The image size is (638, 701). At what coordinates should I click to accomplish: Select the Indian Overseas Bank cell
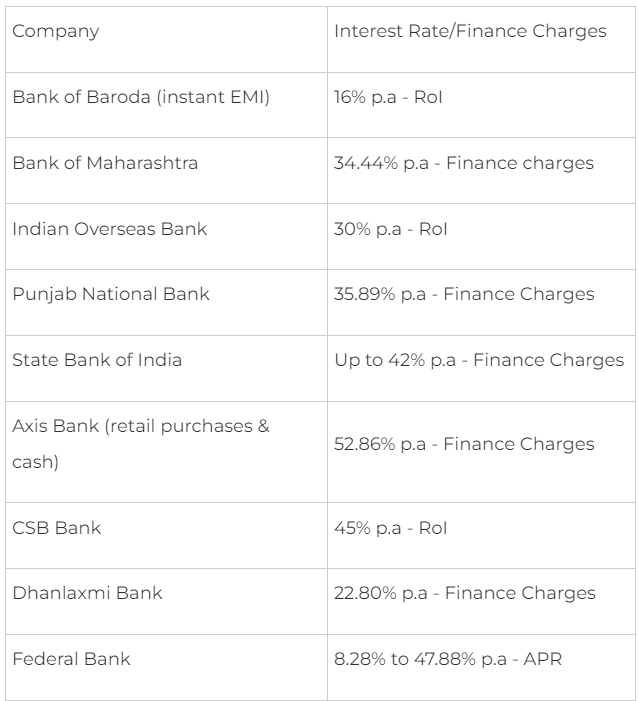pyautogui.click(x=166, y=236)
